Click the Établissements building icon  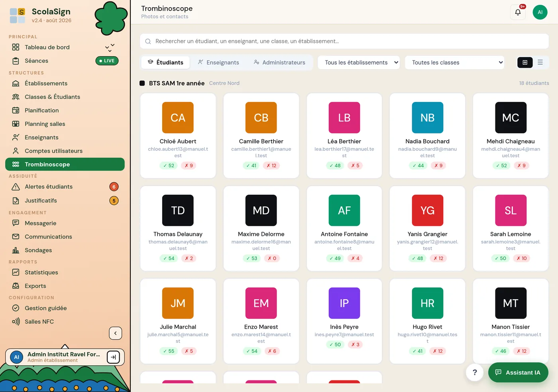pyautogui.click(x=16, y=83)
